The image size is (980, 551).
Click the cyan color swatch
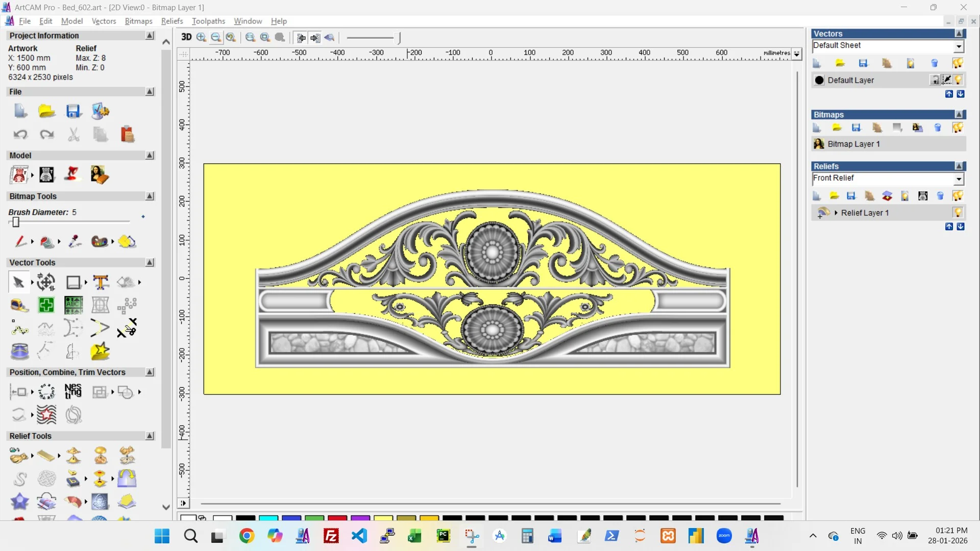point(268,518)
